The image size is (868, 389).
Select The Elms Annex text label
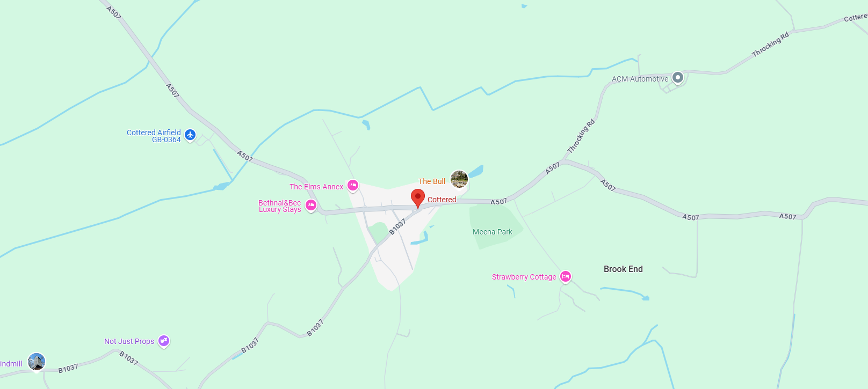coord(316,187)
